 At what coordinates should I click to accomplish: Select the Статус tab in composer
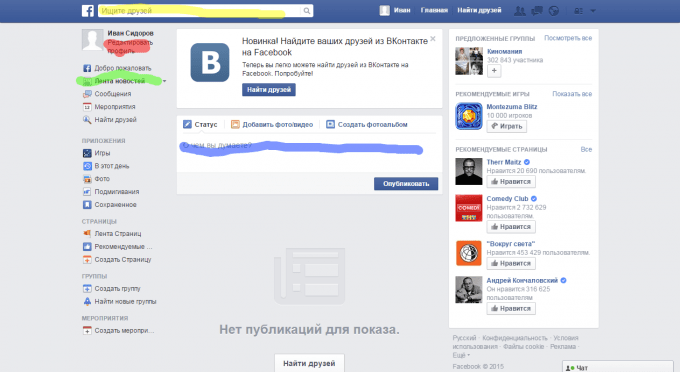(x=200, y=124)
